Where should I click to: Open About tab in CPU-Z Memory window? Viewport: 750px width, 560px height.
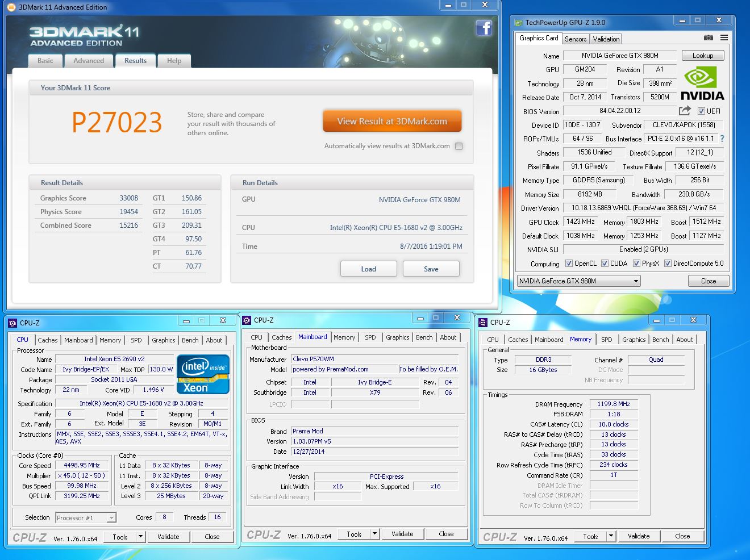coord(685,340)
